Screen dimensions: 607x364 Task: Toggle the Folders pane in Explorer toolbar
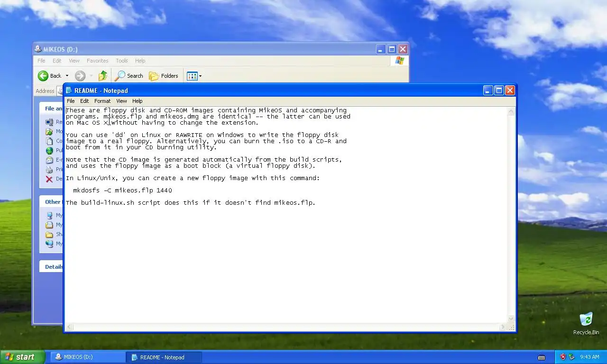[x=164, y=76]
